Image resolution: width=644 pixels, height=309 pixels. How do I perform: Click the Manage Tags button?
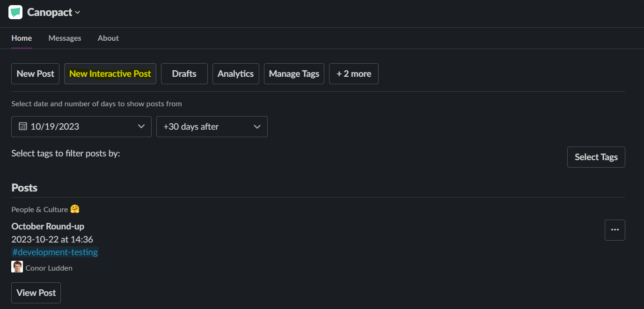click(x=294, y=74)
